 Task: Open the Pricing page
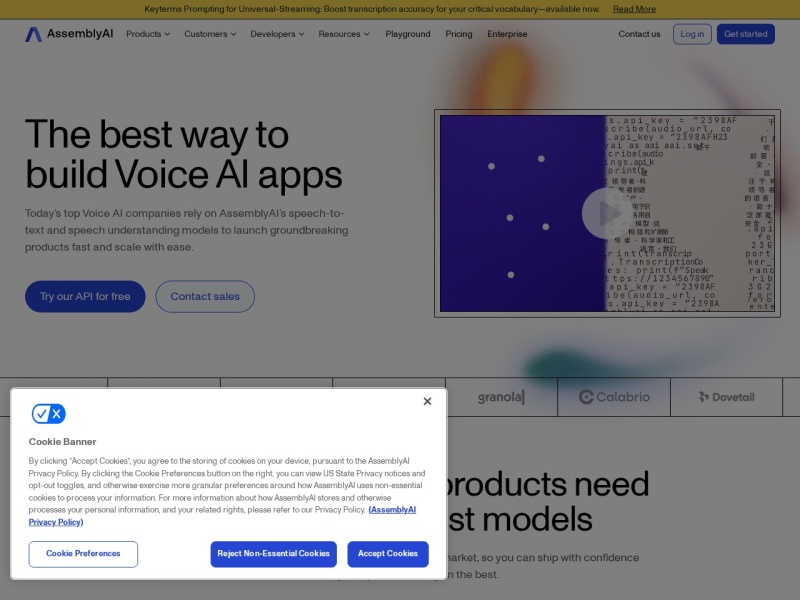[x=459, y=34]
